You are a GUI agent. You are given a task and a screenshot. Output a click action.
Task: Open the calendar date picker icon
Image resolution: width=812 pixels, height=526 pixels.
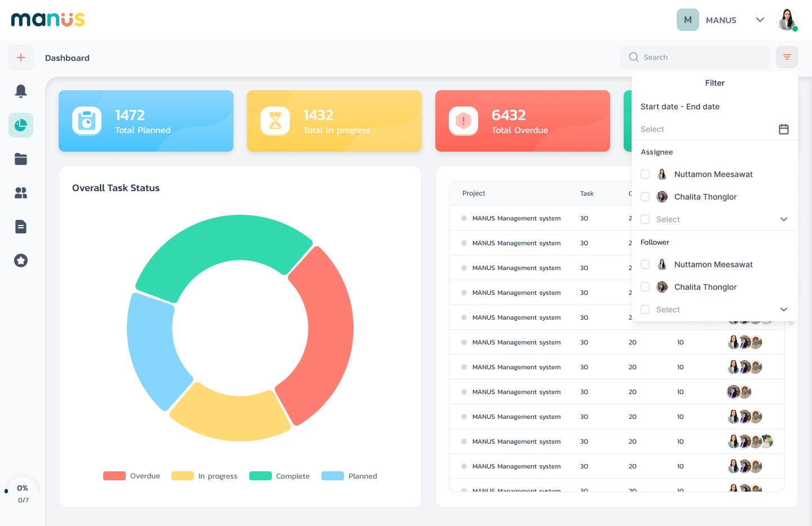tap(783, 129)
